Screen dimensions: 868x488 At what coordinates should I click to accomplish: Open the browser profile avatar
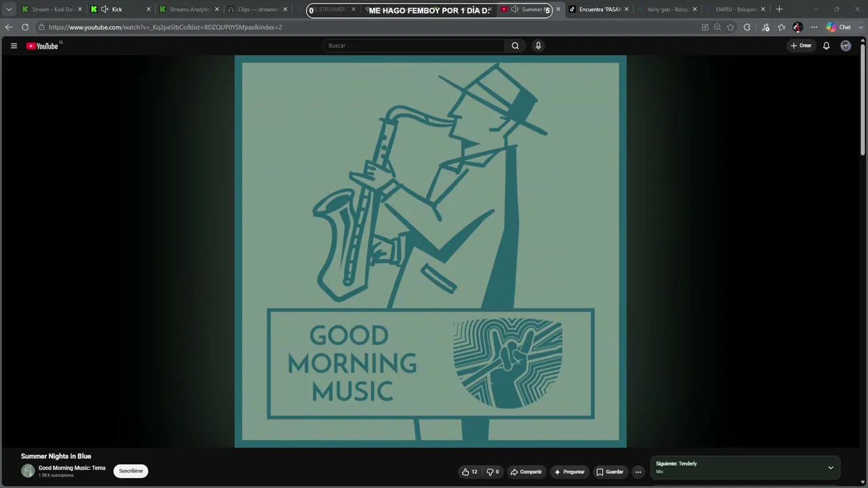(x=797, y=27)
